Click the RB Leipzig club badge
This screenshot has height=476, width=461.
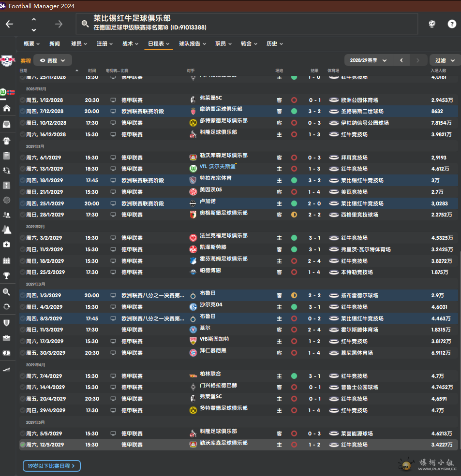[8, 60]
